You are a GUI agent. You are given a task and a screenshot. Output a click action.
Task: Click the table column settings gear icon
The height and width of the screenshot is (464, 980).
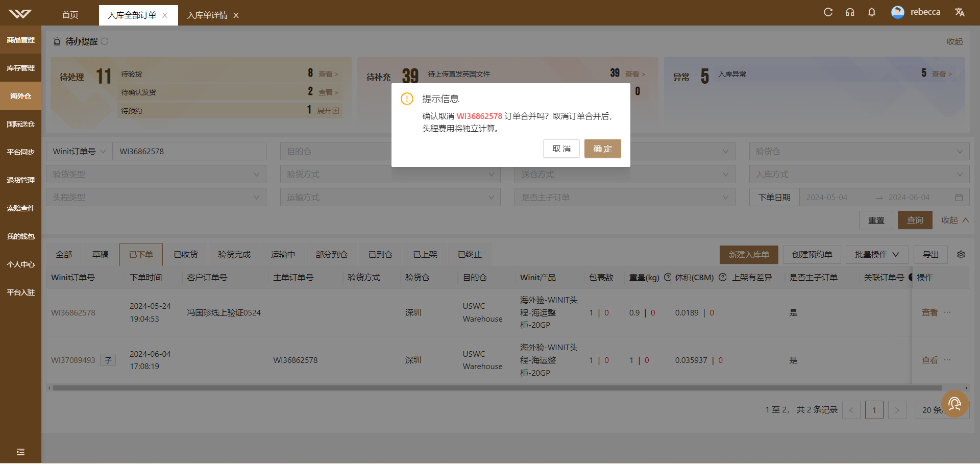click(961, 254)
